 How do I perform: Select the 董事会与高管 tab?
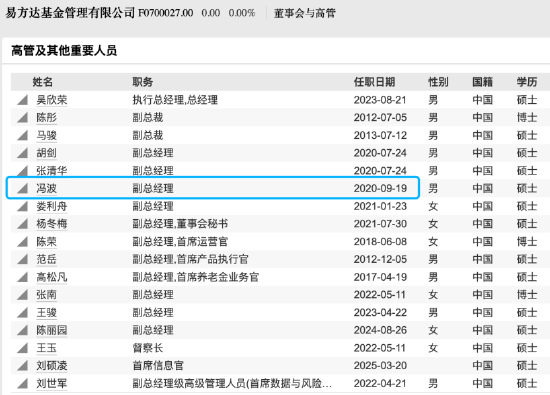coord(304,13)
